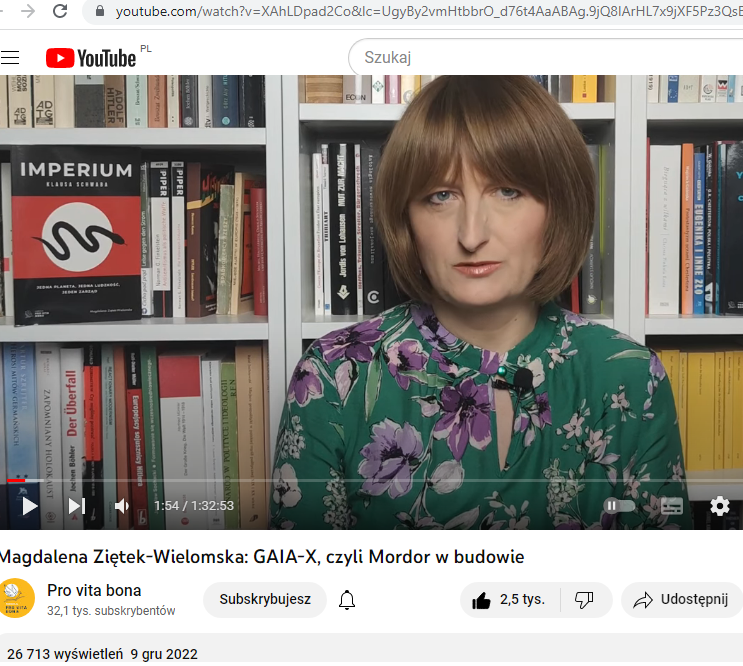The height and width of the screenshot is (666, 743).
Task: Mute the video volume
Action: (122, 506)
